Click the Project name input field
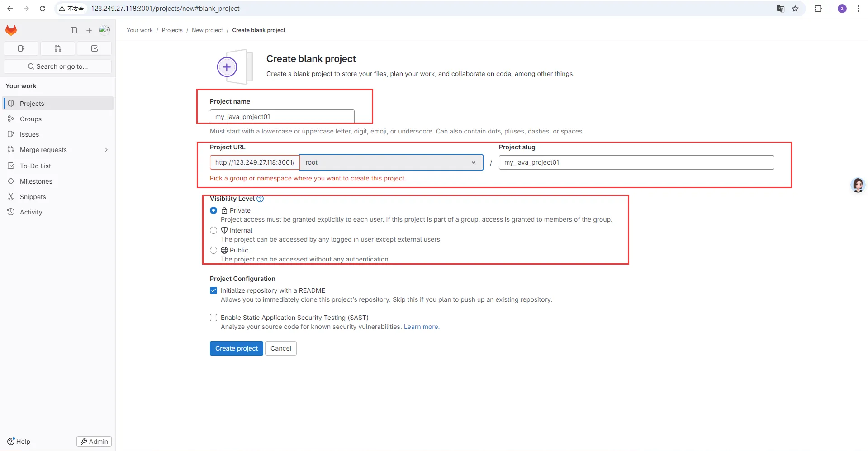Screen dimensions: 868x451 (x=282, y=117)
